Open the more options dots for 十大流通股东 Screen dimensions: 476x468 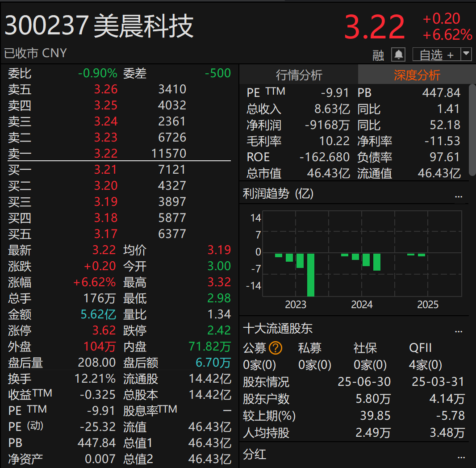pos(458,330)
